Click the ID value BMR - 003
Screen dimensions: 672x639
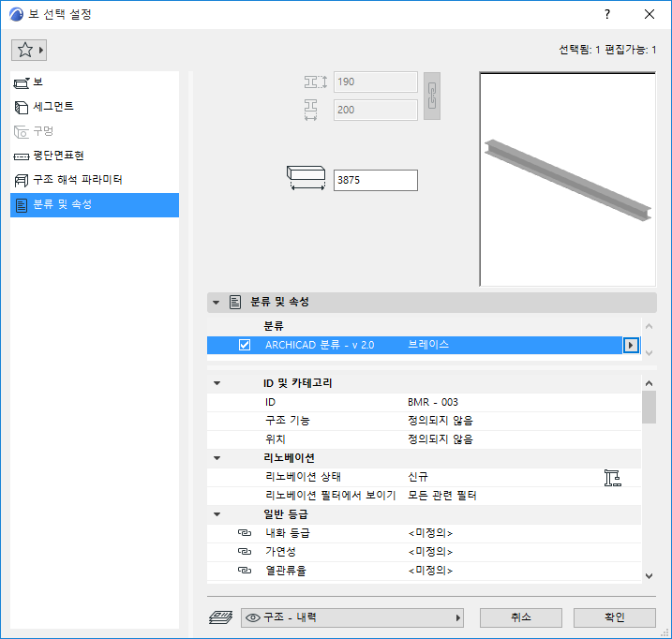(x=433, y=403)
